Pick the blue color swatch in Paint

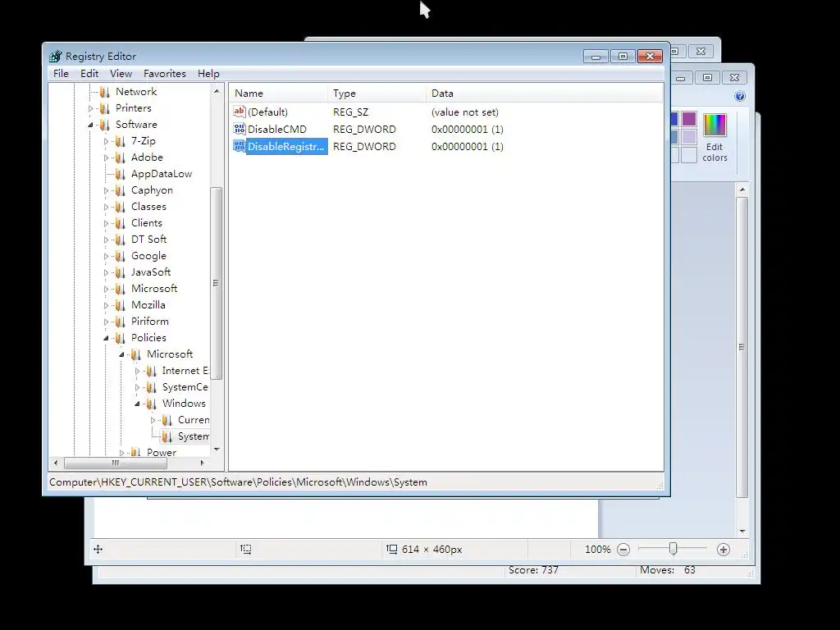click(674, 119)
